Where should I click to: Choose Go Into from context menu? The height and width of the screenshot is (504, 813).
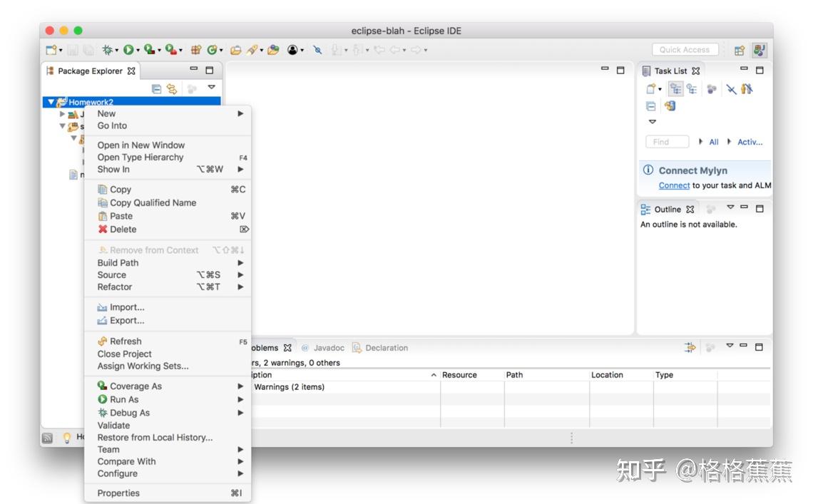coord(168,125)
